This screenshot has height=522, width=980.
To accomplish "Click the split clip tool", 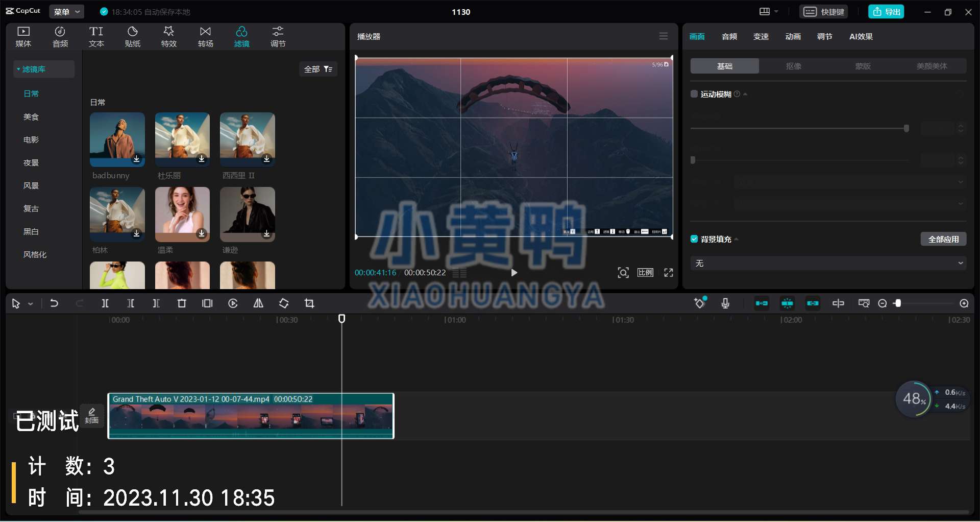I will pos(105,303).
